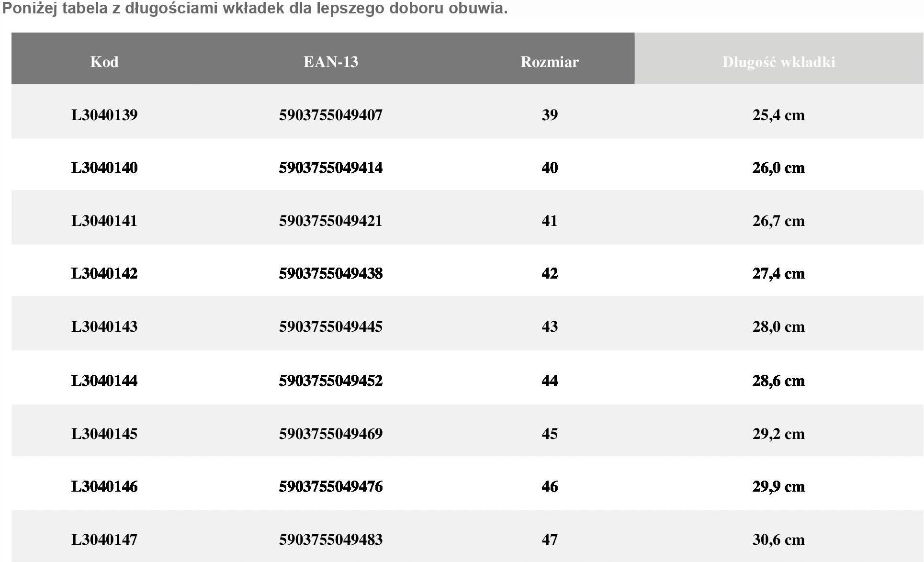Click size 43 in Rozmiar column
Image resolution: width=924 pixels, height=562 pixels.
(550, 326)
